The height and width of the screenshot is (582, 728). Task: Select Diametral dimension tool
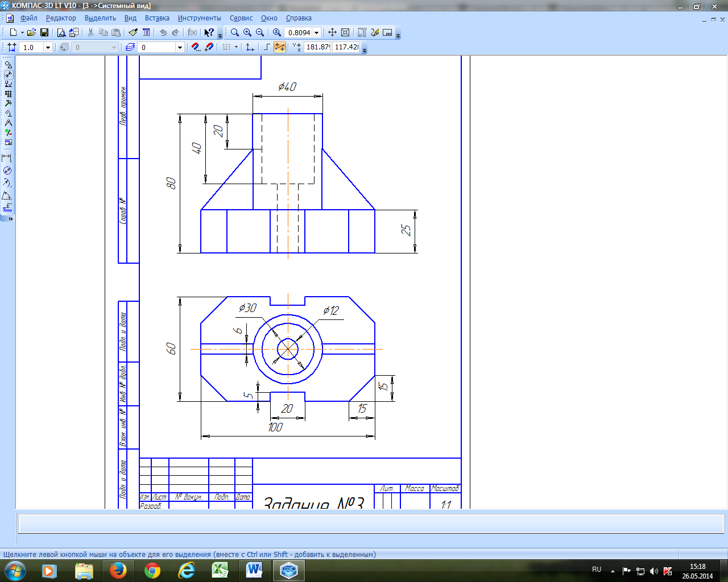(x=7, y=171)
